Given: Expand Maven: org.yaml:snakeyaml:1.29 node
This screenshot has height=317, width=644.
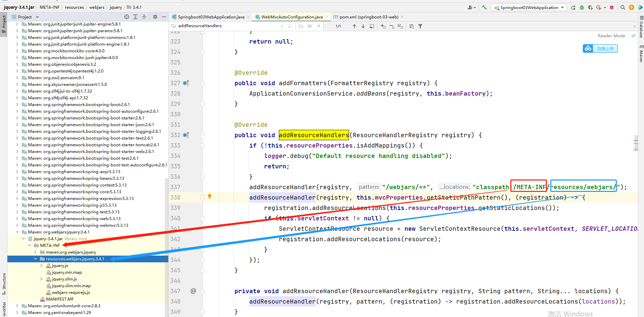Looking at the screenshot, I should pyautogui.click(x=17, y=312).
